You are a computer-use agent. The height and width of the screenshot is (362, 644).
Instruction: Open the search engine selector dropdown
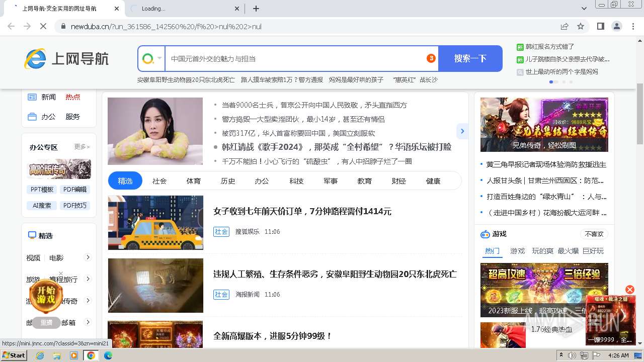click(152, 59)
